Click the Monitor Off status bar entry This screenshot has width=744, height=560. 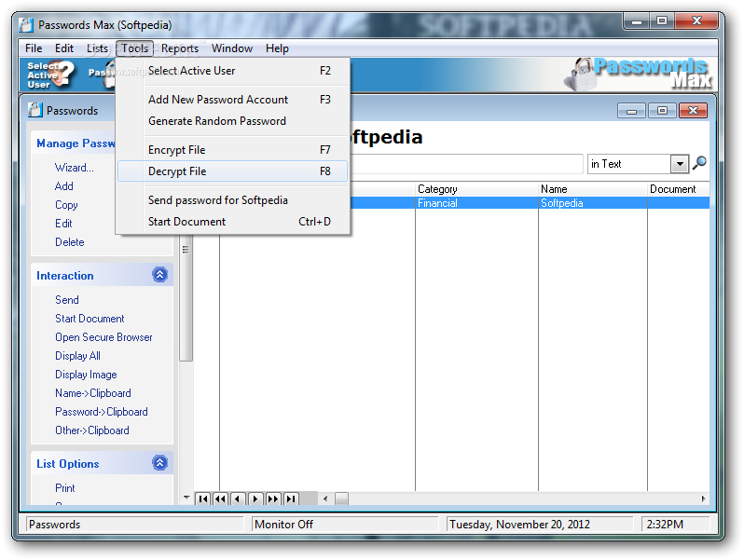coord(345,524)
